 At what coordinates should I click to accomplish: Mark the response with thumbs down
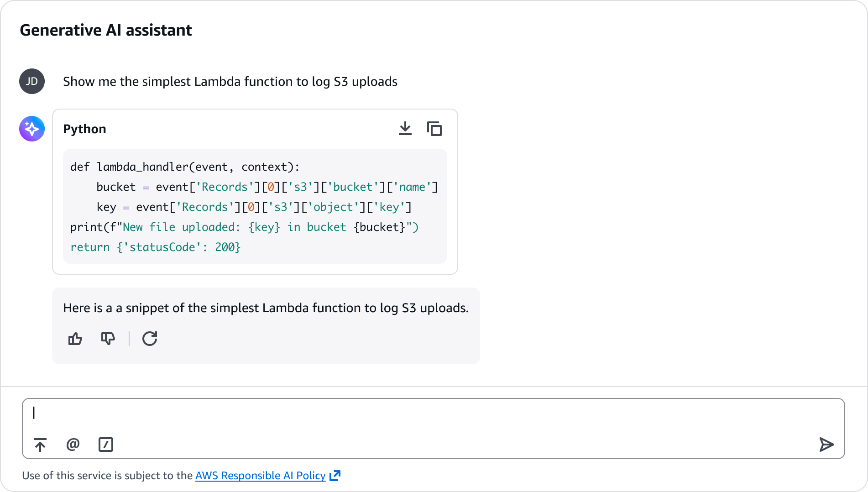[108, 339]
